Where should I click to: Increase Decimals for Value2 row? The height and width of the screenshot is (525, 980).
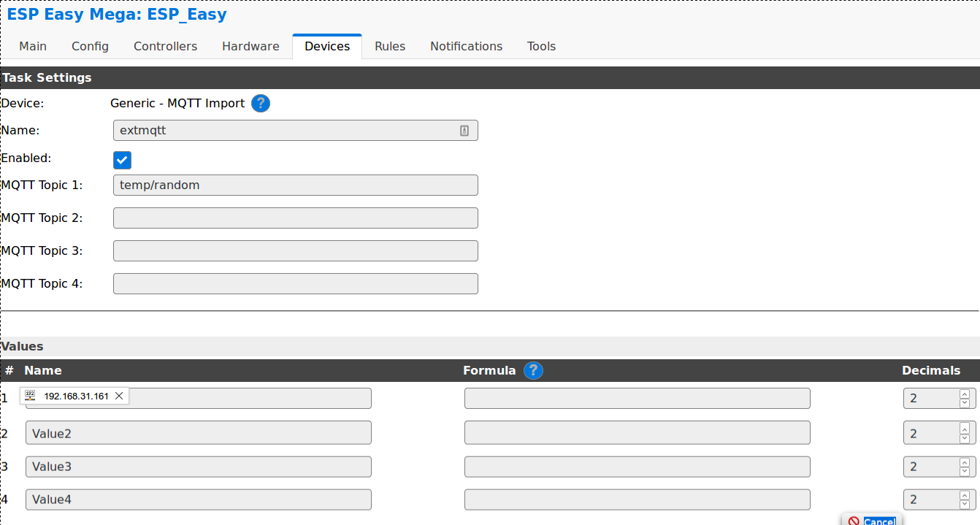point(965,429)
